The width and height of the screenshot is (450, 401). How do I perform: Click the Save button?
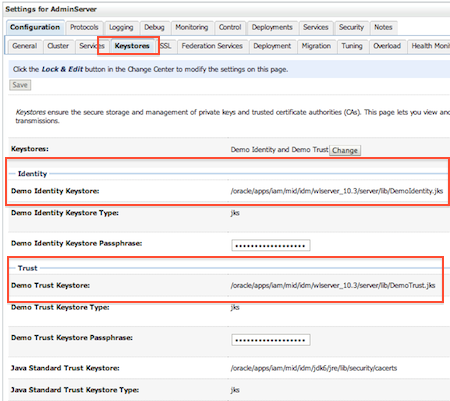[20, 85]
